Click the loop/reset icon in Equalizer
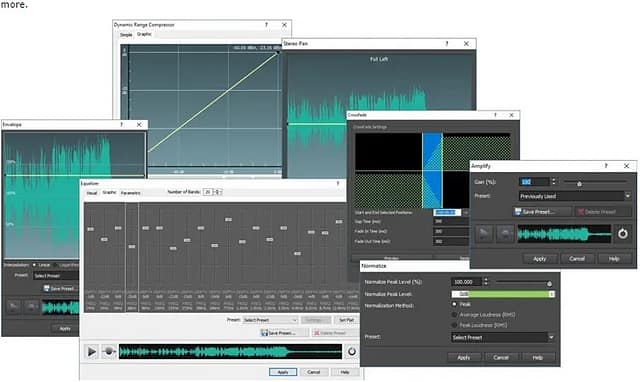This screenshot has height=382, width=640. click(352, 351)
